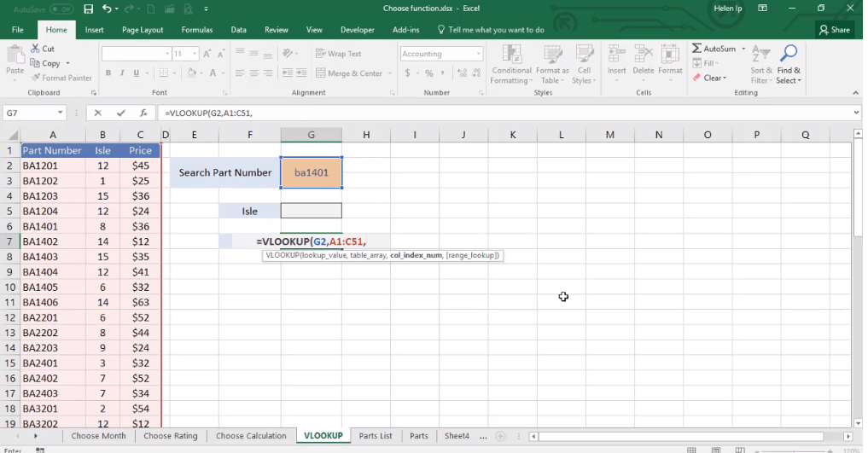The image size is (868, 453).
Task: Click the new sheet plus button
Action: point(500,436)
